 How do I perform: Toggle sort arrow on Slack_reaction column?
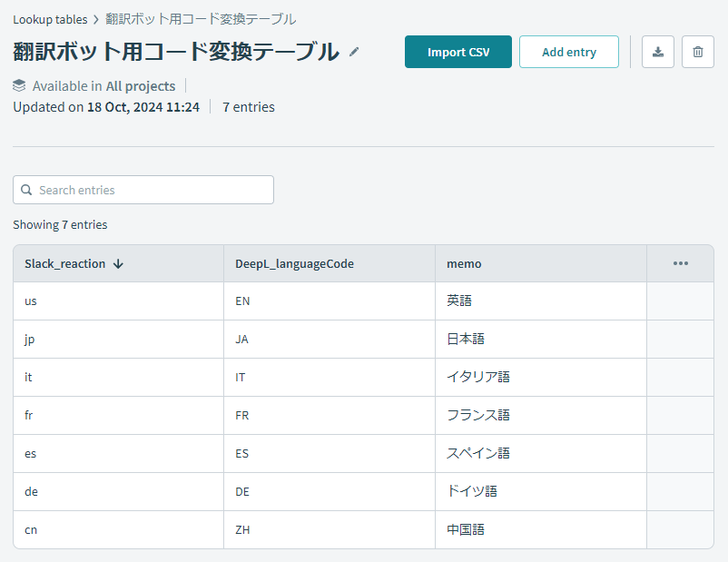[118, 264]
